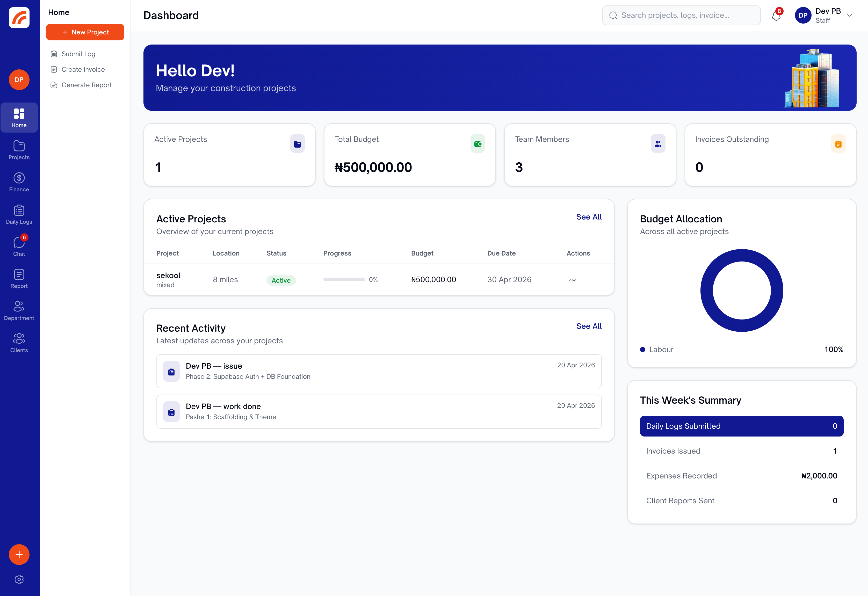Click the app logo in the sidebar
The width and height of the screenshot is (868, 596).
click(19, 17)
